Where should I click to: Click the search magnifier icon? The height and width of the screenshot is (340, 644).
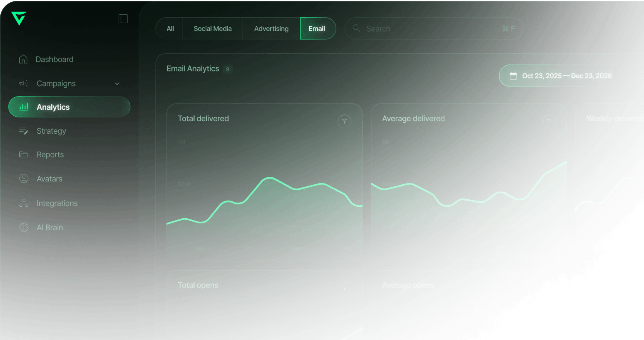(357, 29)
